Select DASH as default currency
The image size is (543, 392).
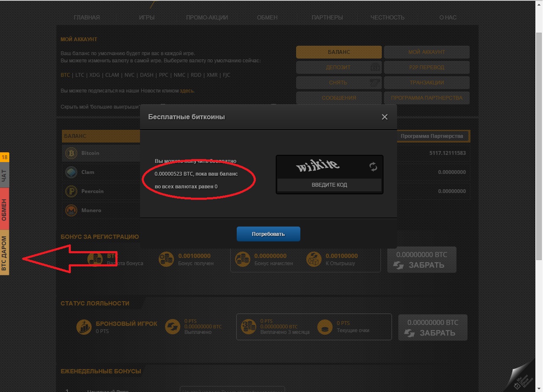click(147, 75)
